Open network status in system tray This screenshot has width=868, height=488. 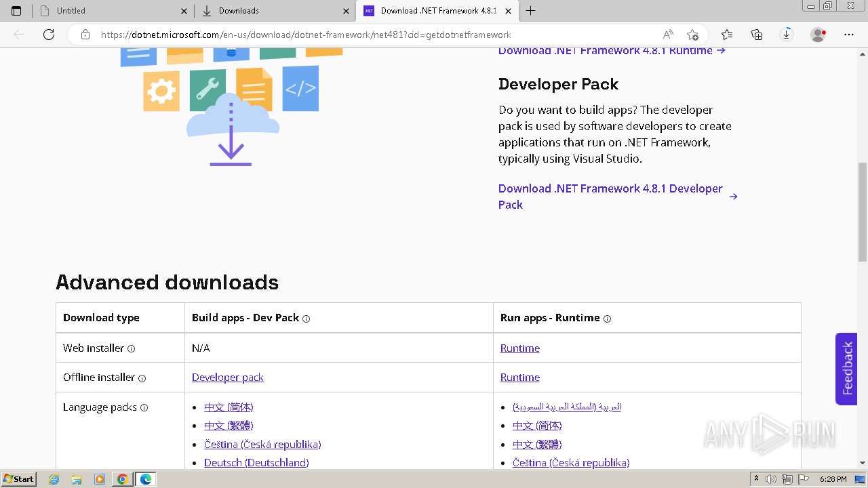point(787,479)
